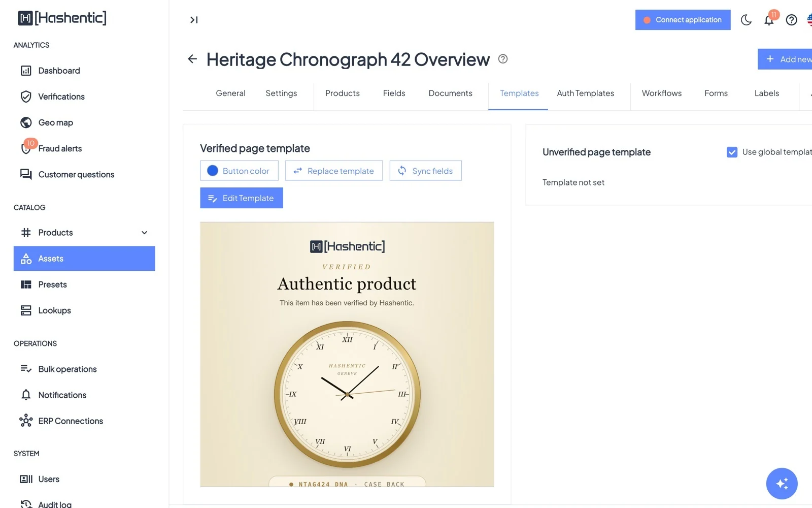Select the Presets sidebar icon

26,284
